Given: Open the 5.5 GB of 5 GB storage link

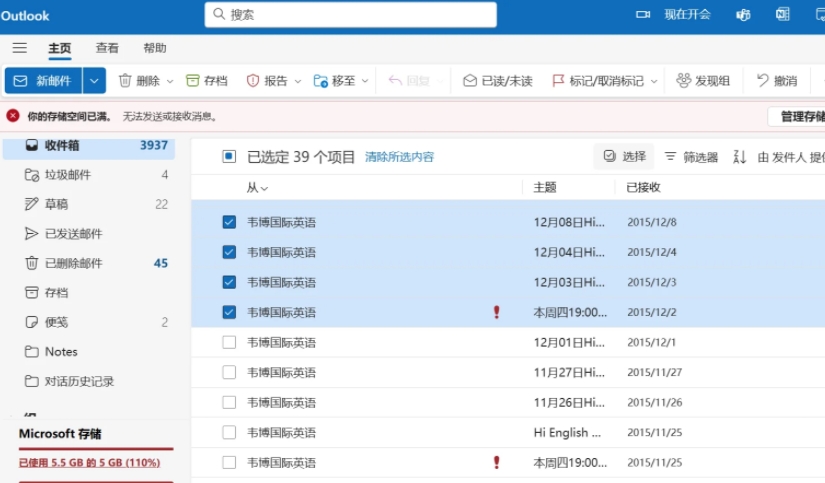Looking at the screenshot, I should tap(89, 462).
